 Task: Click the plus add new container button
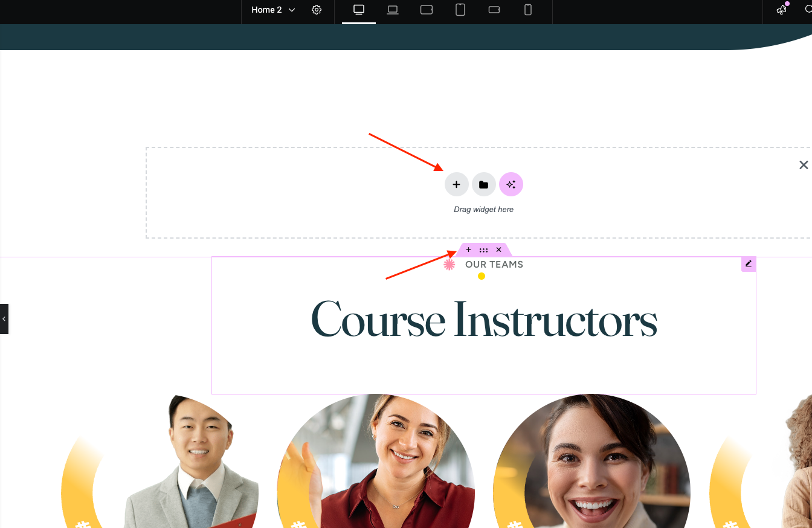(457, 185)
